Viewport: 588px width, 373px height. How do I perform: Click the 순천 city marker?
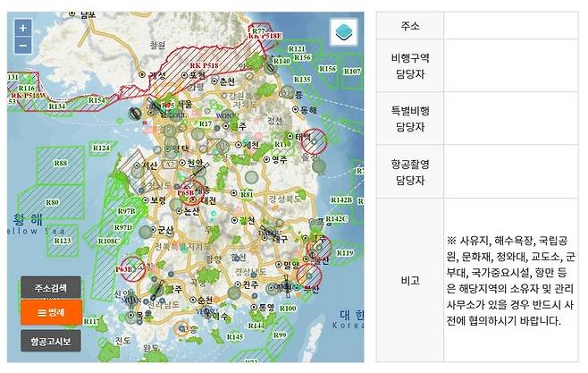point(193,301)
